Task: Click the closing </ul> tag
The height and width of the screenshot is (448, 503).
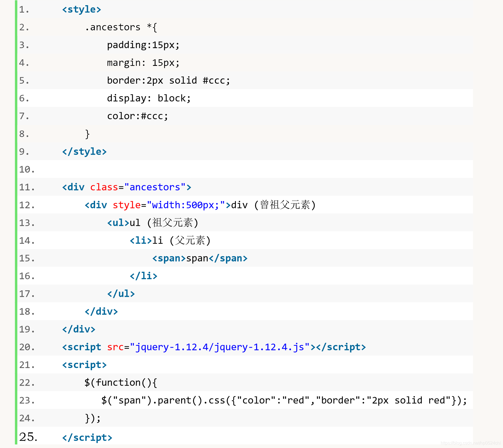Action: pos(121,294)
